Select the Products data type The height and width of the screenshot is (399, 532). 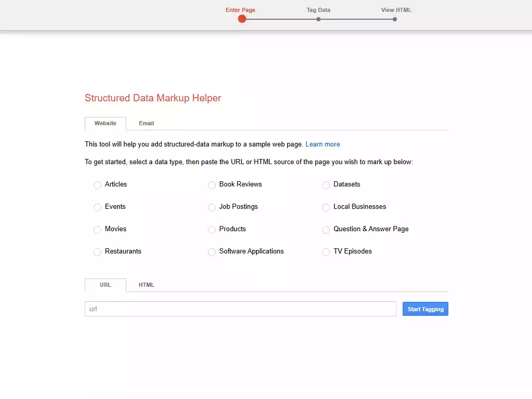211,230
